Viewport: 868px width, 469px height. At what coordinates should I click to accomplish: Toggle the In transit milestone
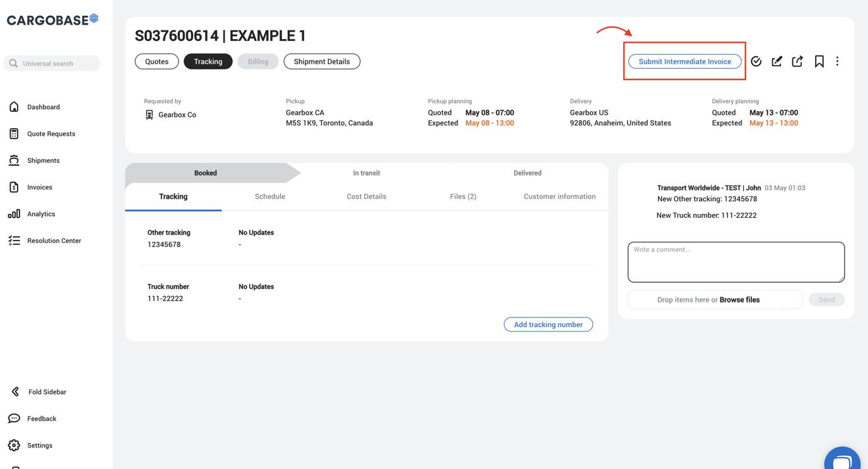pos(367,172)
